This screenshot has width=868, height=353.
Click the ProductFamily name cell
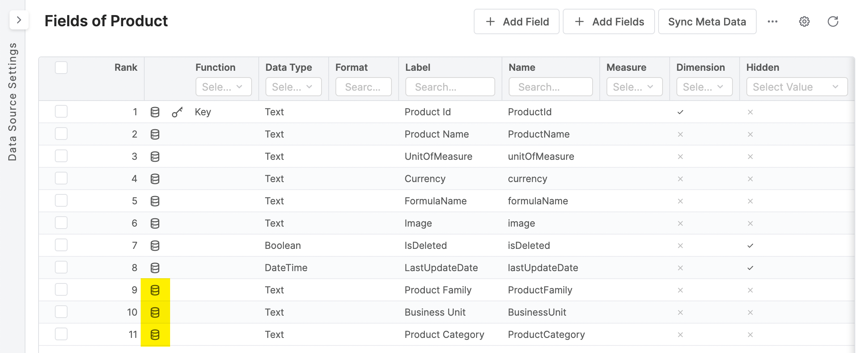[x=540, y=290]
